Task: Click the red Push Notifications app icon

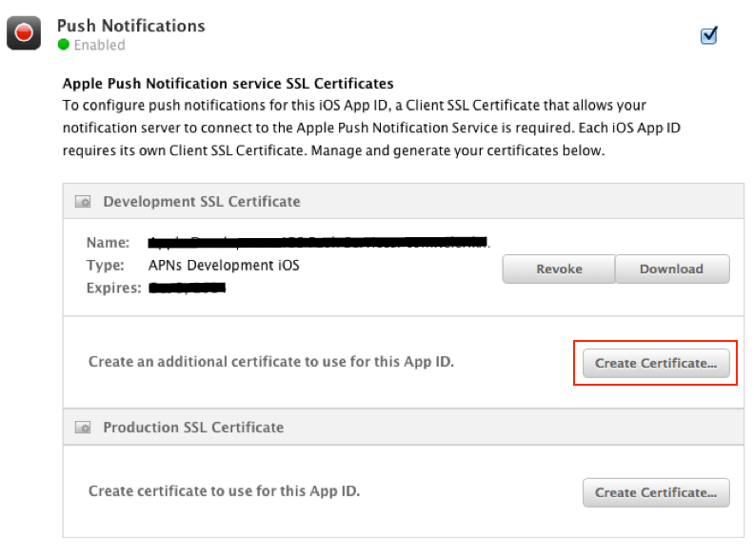Action: coord(25,33)
